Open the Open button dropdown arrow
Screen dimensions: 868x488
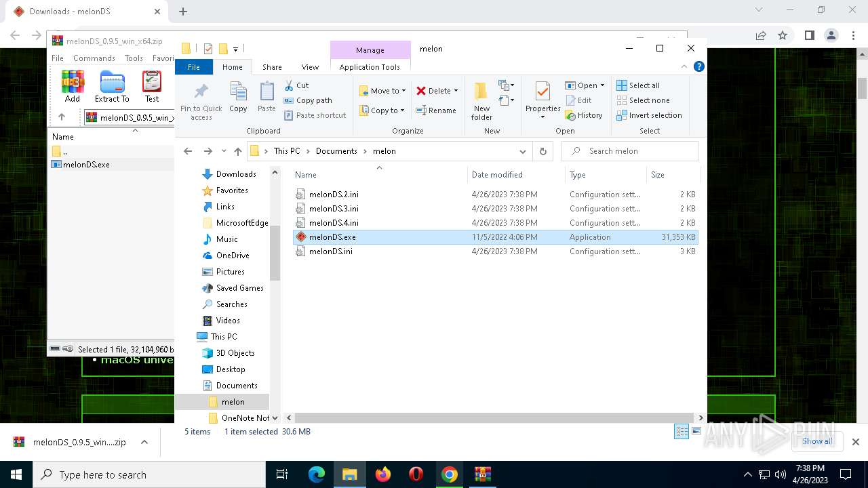(602, 85)
